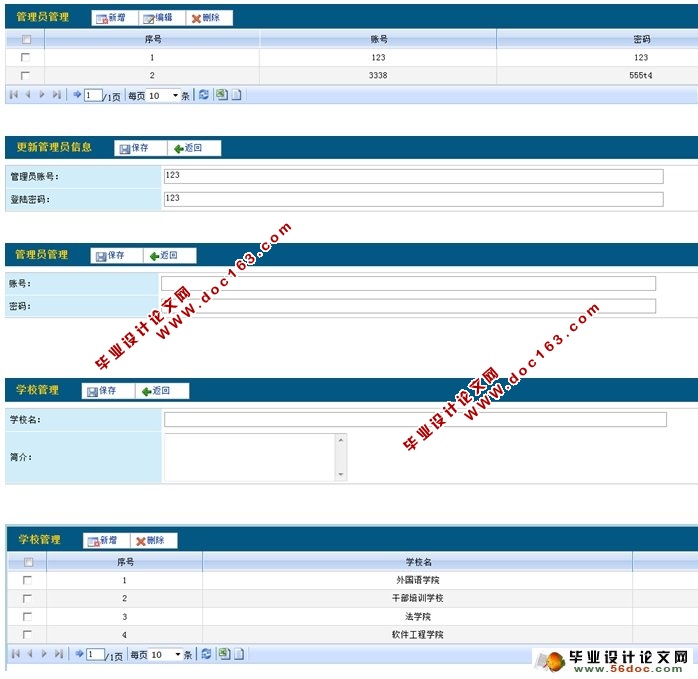Go to last page in the school table pager

[58, 654]
